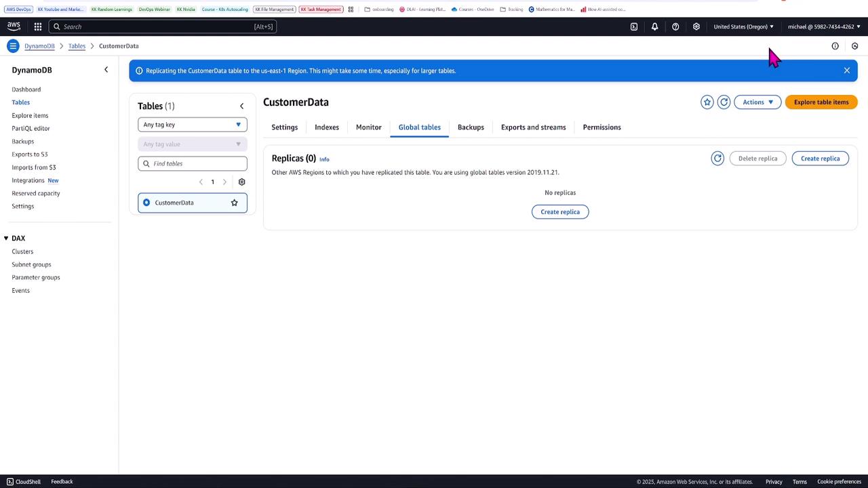Open Tables in the sidebar
The width and height of the screenshot is (868, 488).
[x=21, y=102]
